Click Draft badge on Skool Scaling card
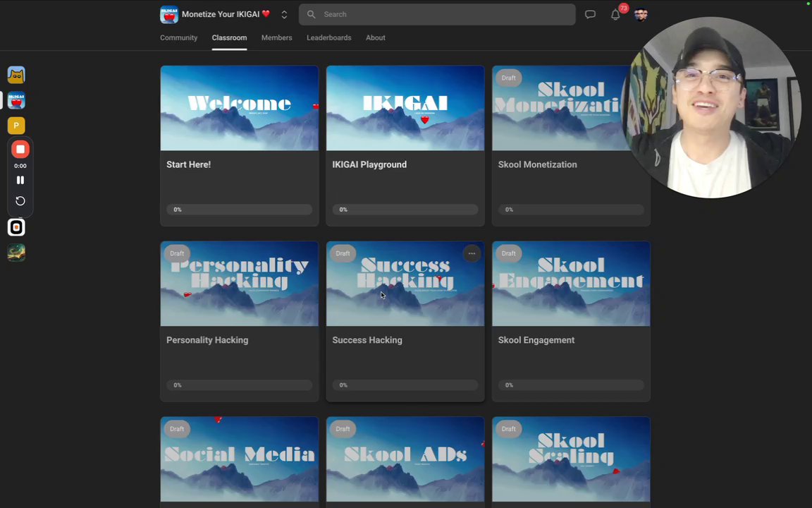The height and width of the screenshot is (508, 812). [508, 429]
